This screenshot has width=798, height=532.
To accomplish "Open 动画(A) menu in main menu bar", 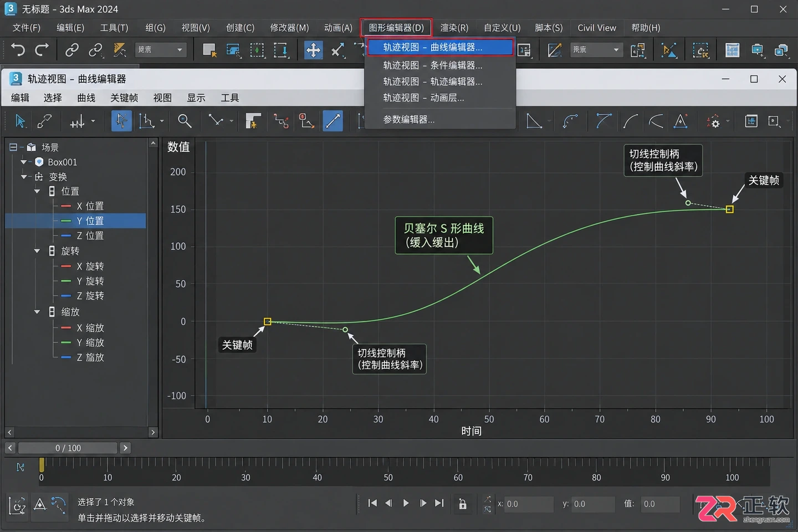I will (x=338, y=28).
